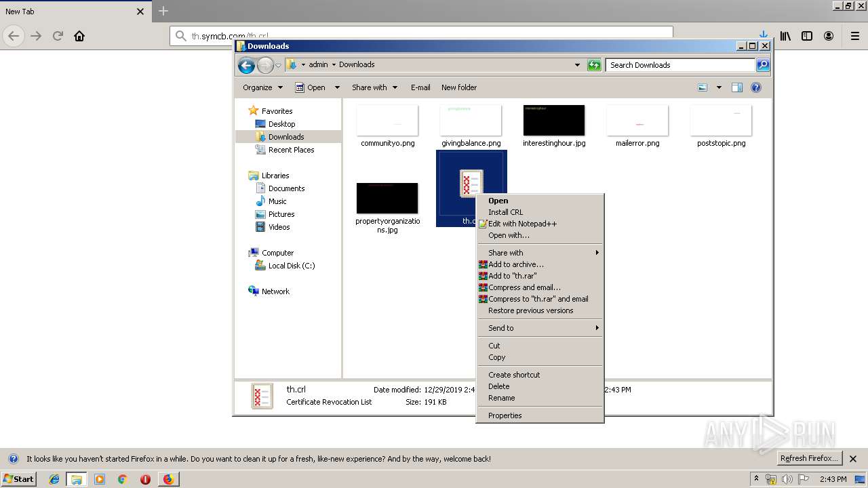Screen dimensions: 868x488
Task: Choose Create shortcut in context menu
Action: pos(540,375)
